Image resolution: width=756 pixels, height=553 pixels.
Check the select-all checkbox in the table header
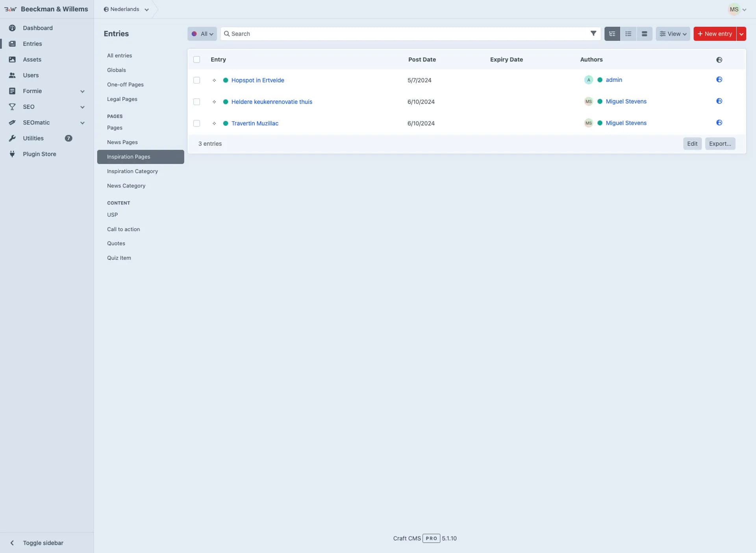[197, 59]
